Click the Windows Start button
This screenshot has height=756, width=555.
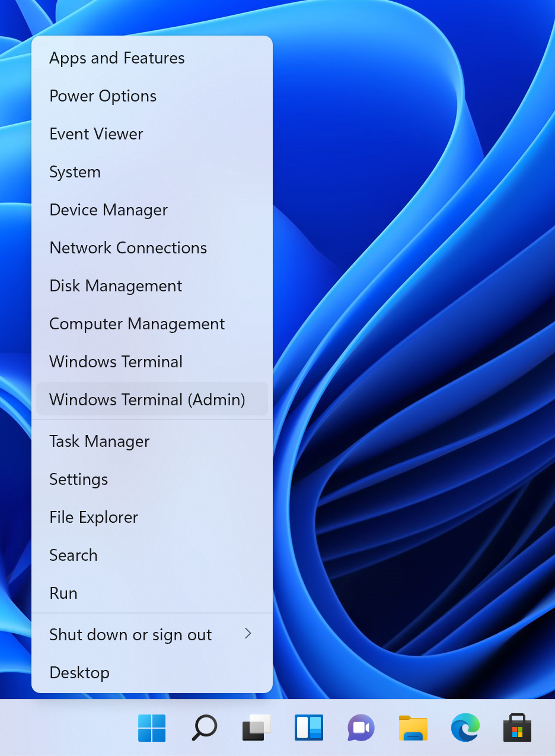pyautogui.click(x=152, y=728)
